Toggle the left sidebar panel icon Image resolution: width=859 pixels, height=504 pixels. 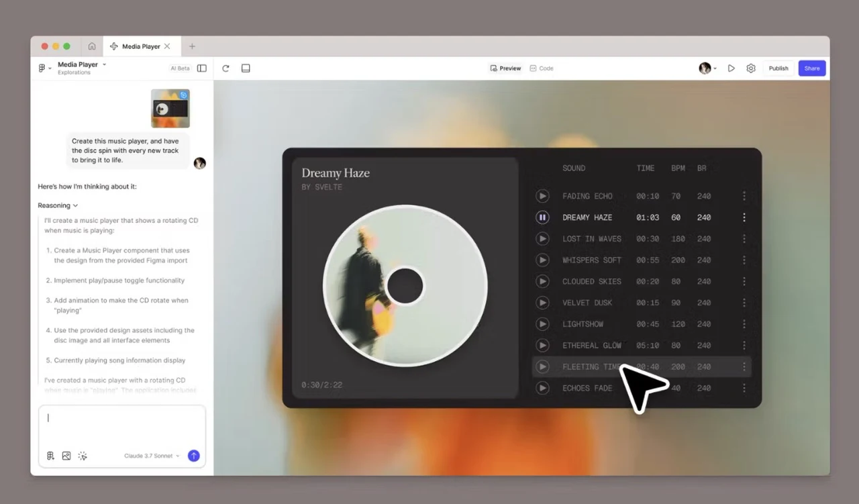coord(202,68)
